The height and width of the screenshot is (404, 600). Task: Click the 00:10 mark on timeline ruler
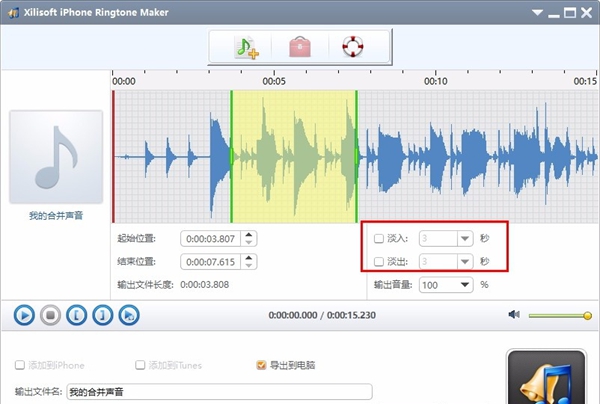(435, 81)
